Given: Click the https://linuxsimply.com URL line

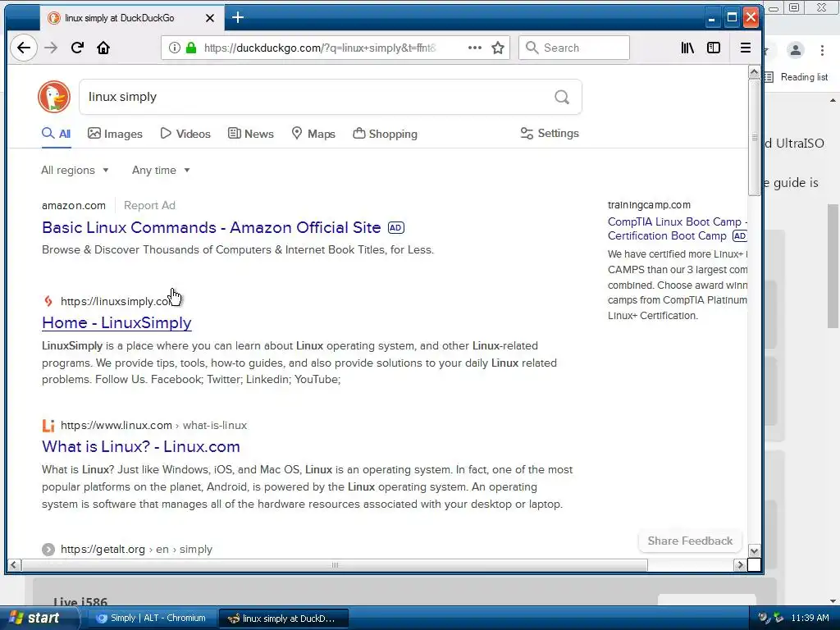Looking at the screenshot, I should (116, 302).
